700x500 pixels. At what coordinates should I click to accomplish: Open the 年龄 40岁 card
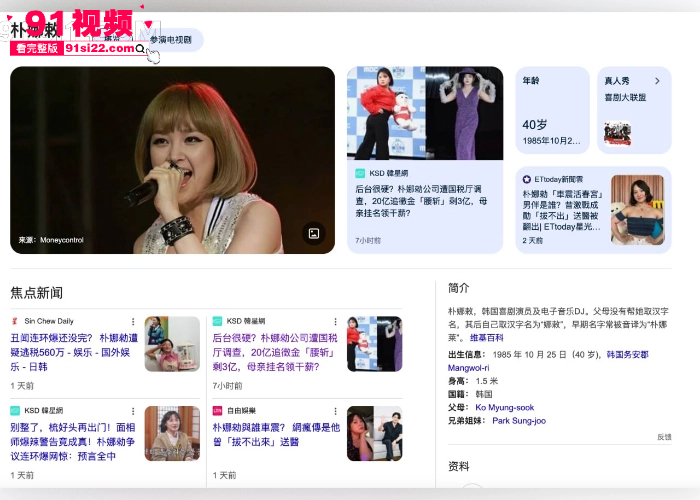click(552, 110)
